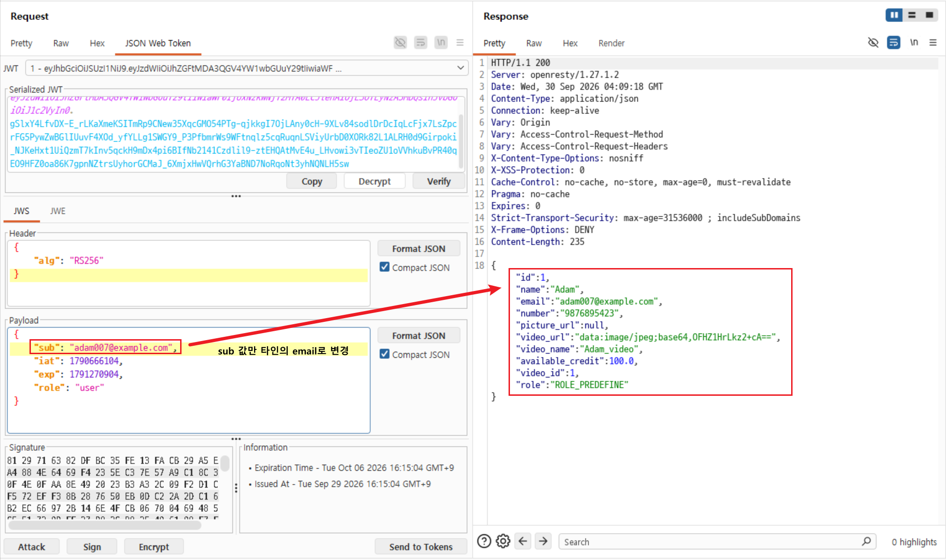This screenshot has width=946, height=560.
Task: Click the Serialized JWT vertical scrollbar
Action: click(461, 140)
